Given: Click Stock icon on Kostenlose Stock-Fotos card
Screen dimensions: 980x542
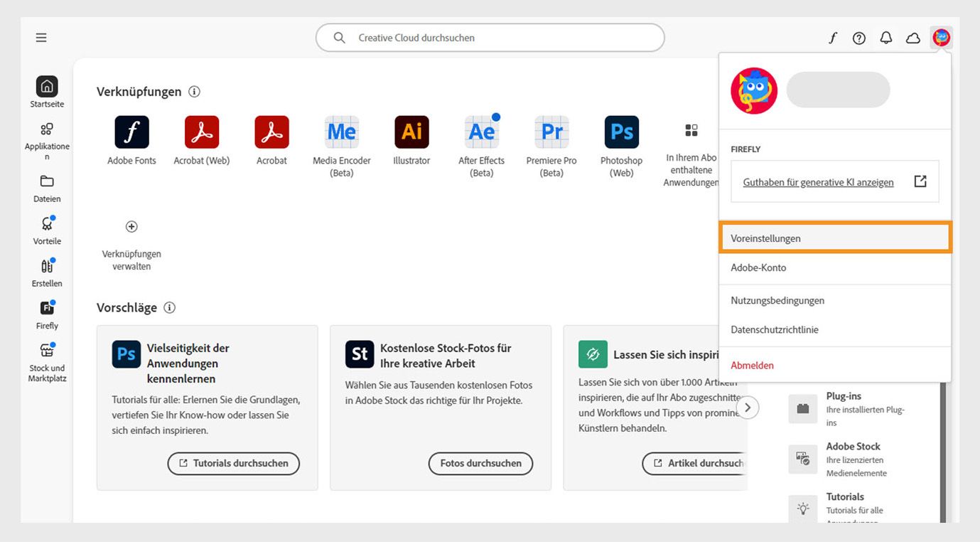Looking at the screenshot, I should (x=360, y=354).
